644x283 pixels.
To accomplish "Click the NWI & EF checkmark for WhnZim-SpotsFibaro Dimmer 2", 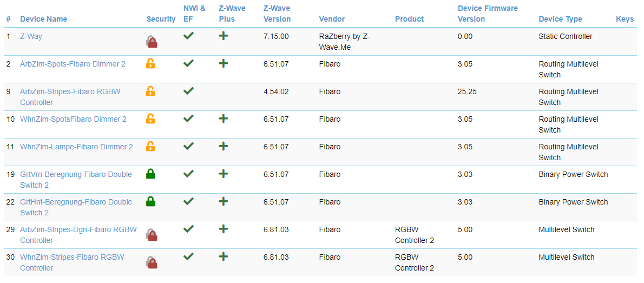I will pos(188,119).
